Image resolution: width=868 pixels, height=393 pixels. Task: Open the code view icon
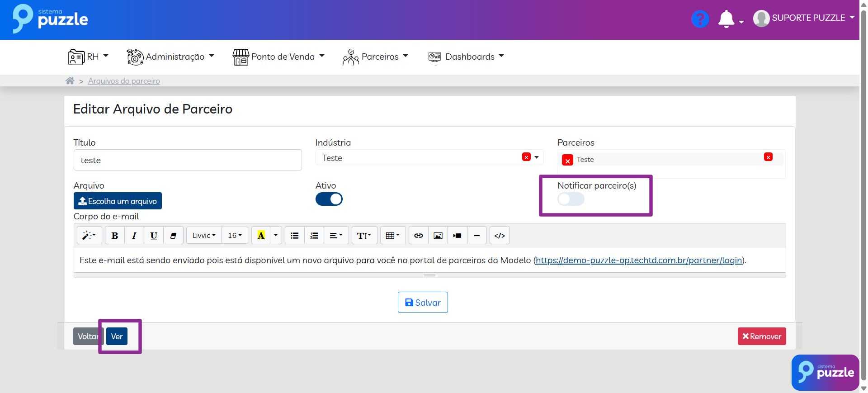click(500, 236)
